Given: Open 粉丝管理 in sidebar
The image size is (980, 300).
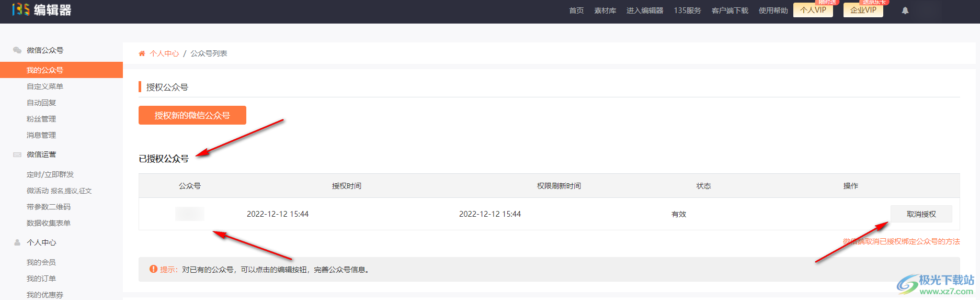Looking at the screenshot, I should pyautogui.click(x=41, y=119).
